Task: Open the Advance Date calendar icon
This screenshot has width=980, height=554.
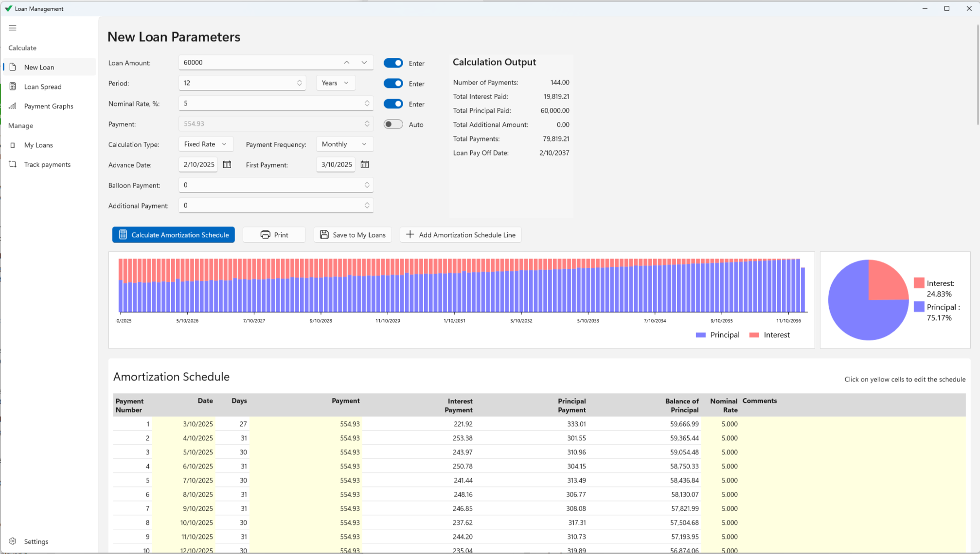Action: point(227,164)
